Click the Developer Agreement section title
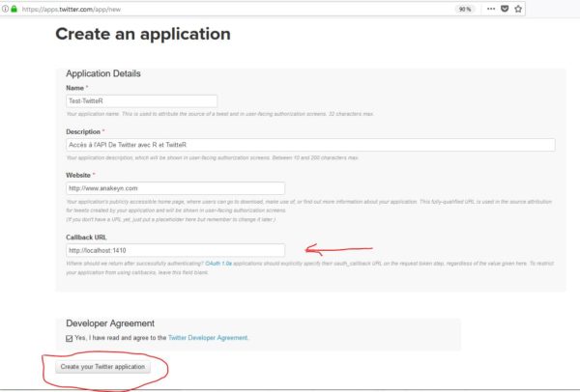This screenshot has width=580, height=392. pos(110,323)
